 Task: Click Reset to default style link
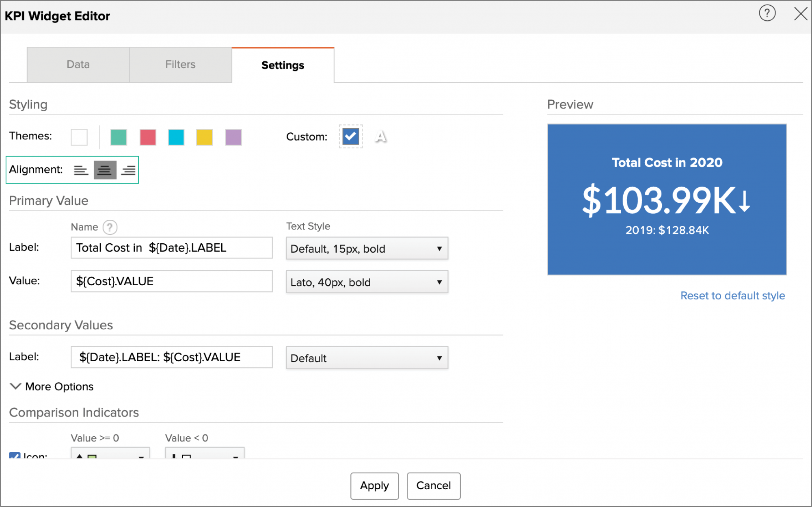tap(732, 296)
